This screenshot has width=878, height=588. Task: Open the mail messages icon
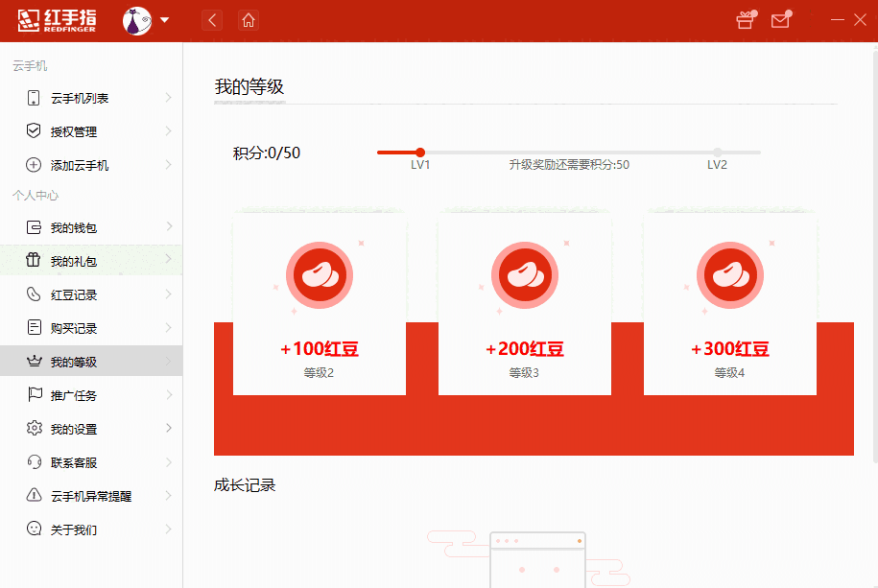780,19
